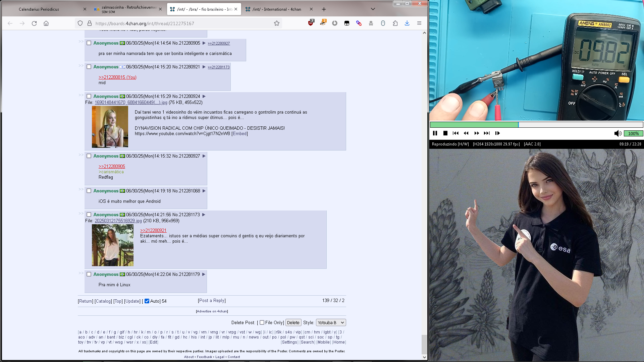Switch to the salmaosinha RetroAchievements tab

[x=127, y=9]
